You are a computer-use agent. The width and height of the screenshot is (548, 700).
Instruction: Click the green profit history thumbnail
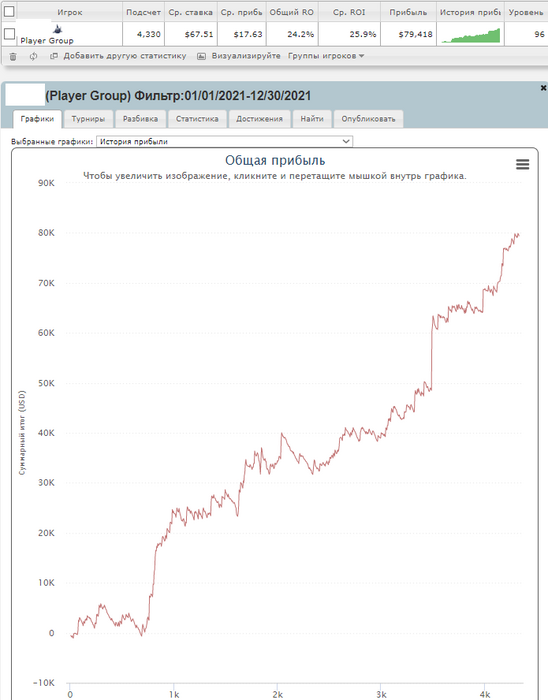click(x=471, y=35)
